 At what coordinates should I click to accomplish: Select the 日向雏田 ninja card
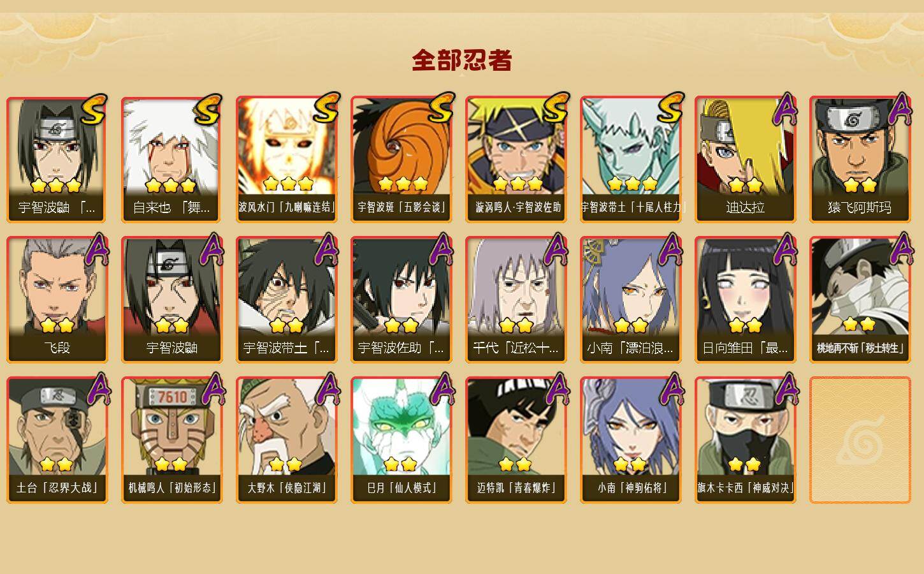pos(745,300)
